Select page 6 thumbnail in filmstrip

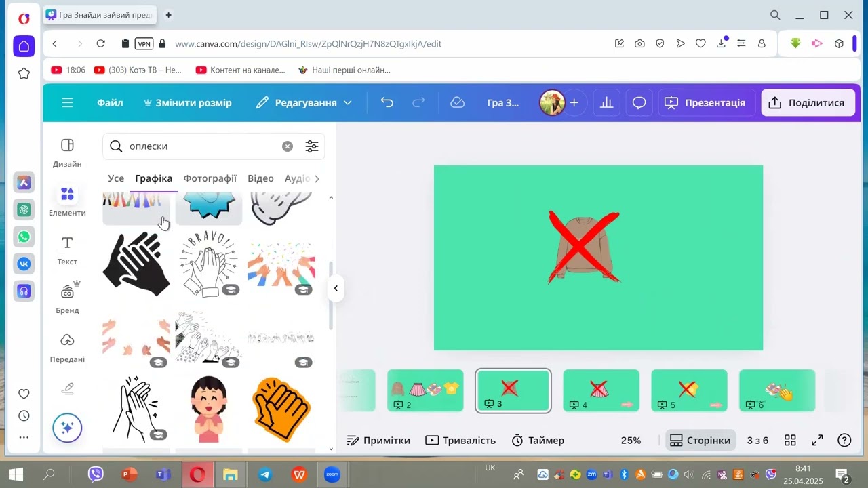pyautogui.click(x=777, y=390)
